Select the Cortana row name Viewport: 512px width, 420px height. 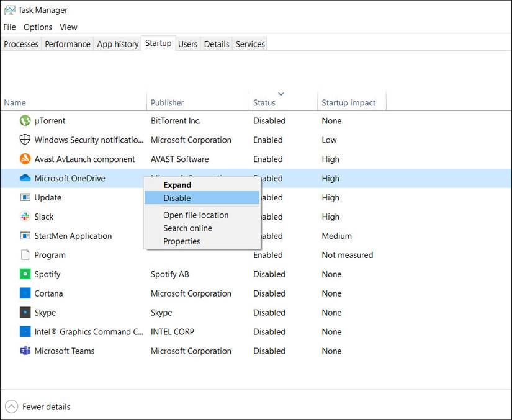pos(48,293)
